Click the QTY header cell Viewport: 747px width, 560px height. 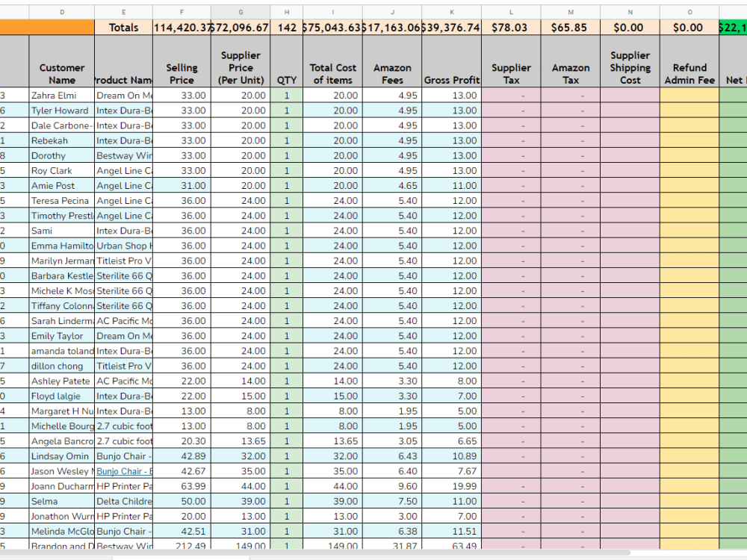[x=287, y=61]
